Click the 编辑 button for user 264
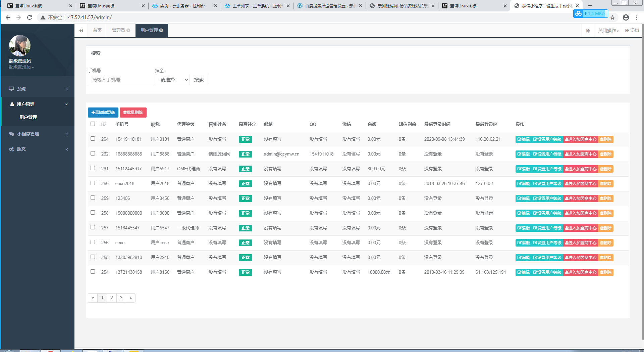 523,139
